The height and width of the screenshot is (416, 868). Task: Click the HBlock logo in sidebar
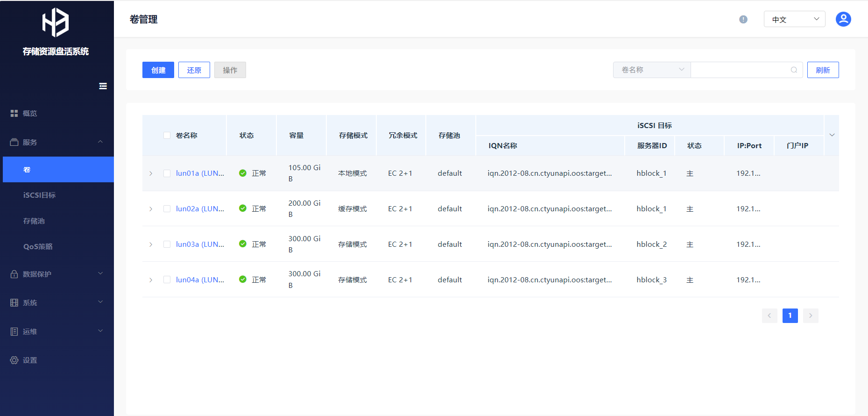[x=56, y=22]
